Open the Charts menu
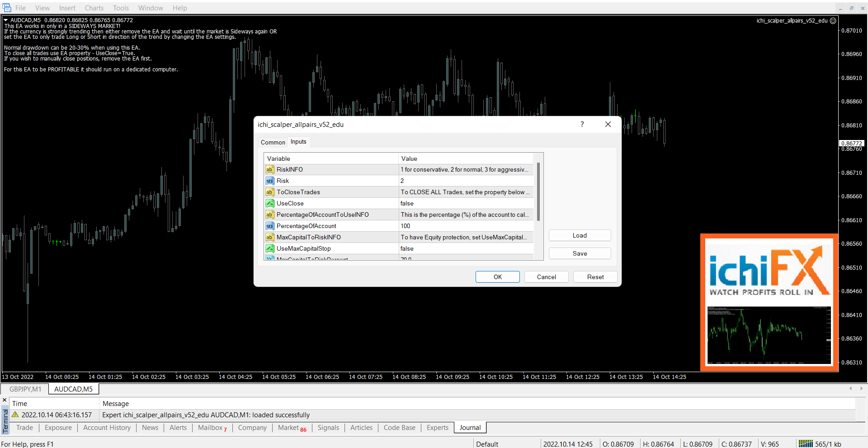This screenshot has width=868, height=448. click(94, 8)
